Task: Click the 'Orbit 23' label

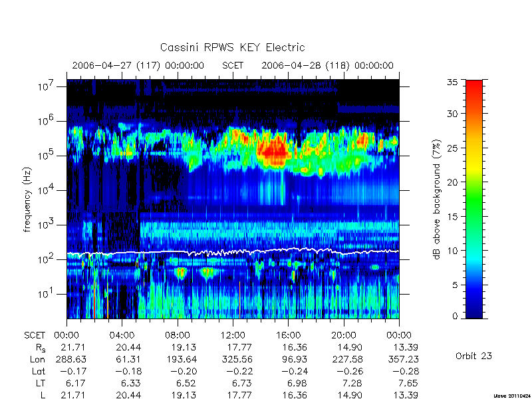Action: [473, 356]
